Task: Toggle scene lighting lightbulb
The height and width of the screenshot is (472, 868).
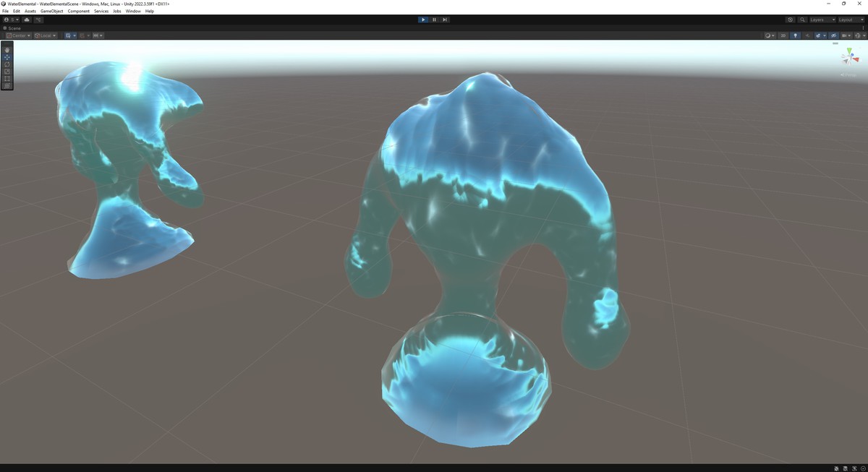Action: pyautogui.click(x=796, y=35)
